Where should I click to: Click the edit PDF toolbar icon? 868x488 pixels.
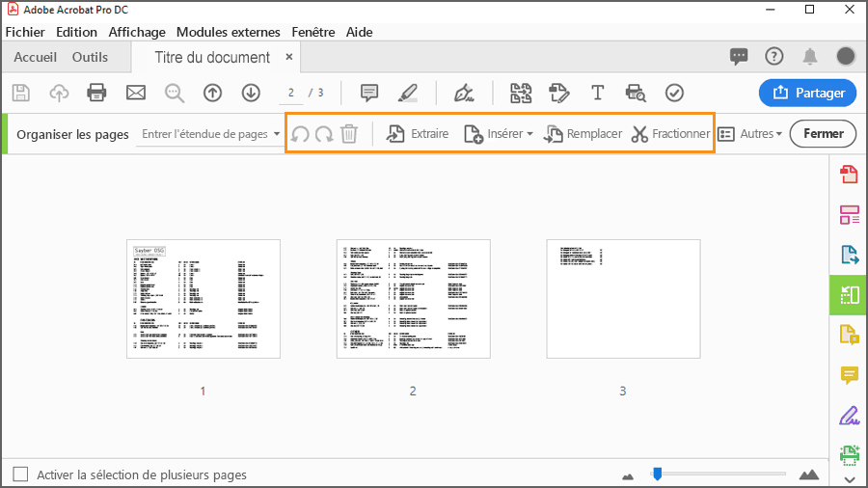[559, 93]
